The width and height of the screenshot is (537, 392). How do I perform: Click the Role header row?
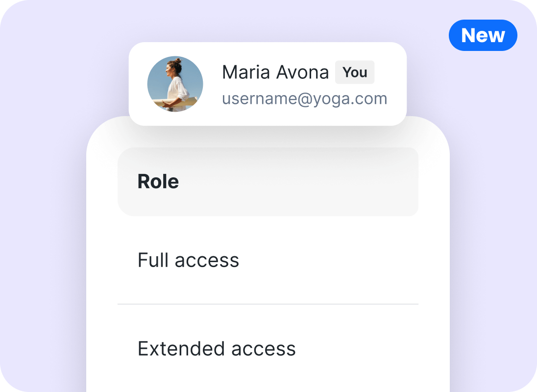point(268,182)
